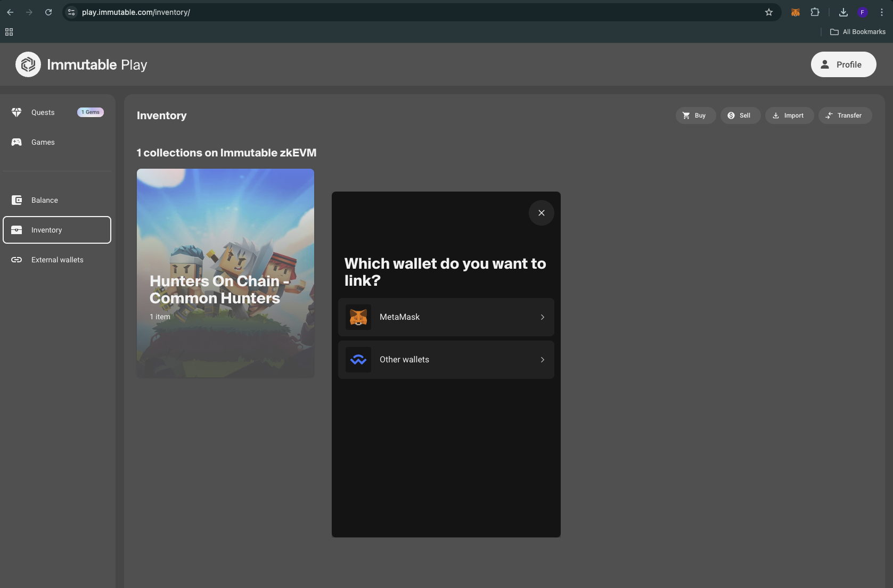
Task: Open the extensions puzzle icon
Action: (815, 12)
